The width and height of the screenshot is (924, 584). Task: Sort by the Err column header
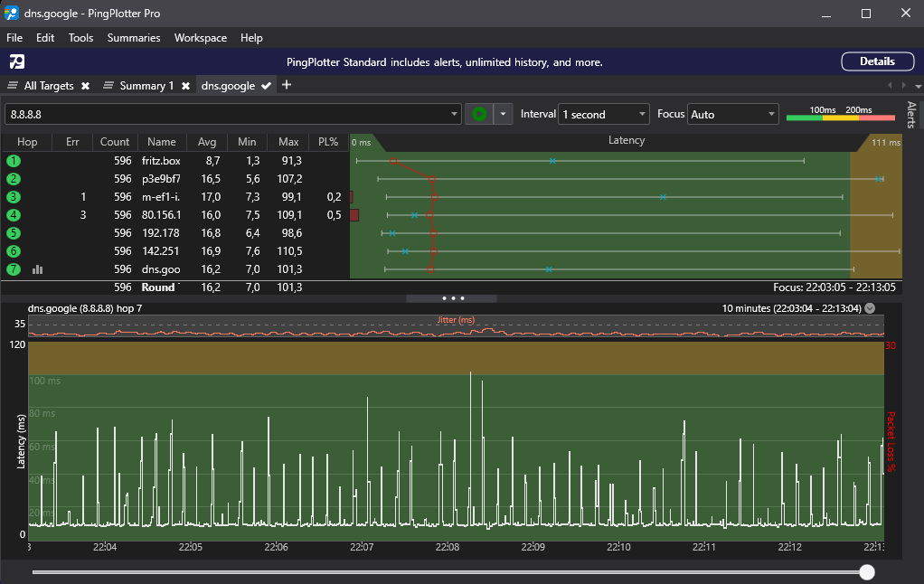72,142
